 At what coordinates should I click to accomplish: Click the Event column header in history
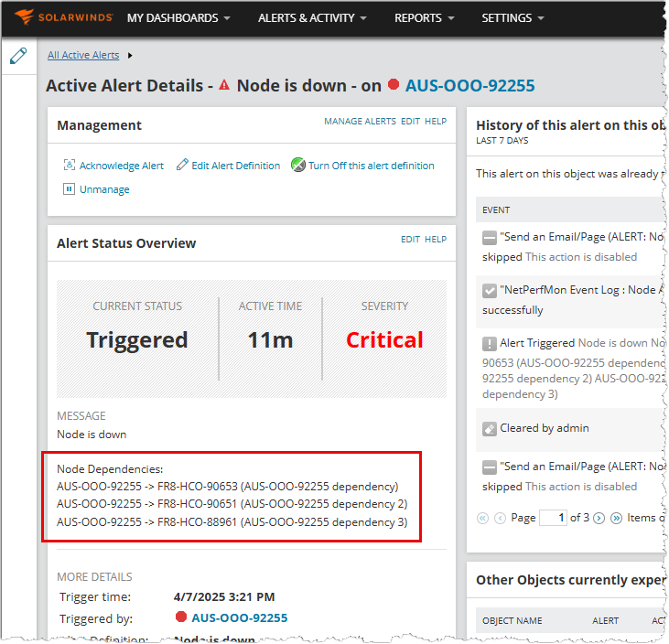click(496, 209)
